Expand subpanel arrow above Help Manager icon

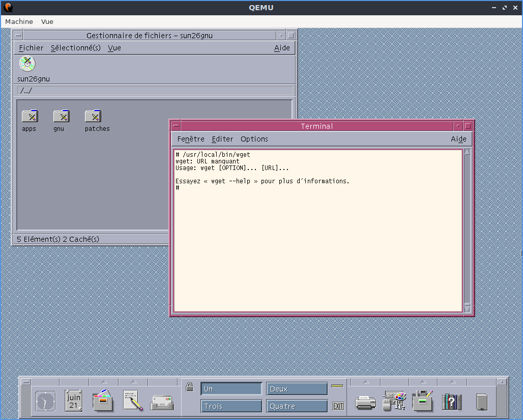pyautogui.click(x=452, y=382)
